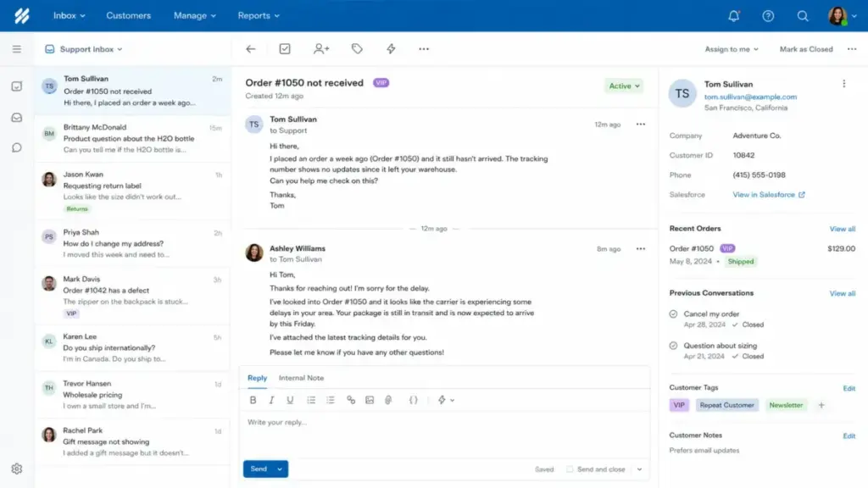
Task: Open the Manage dropdown menu
Action: point(195,15)
